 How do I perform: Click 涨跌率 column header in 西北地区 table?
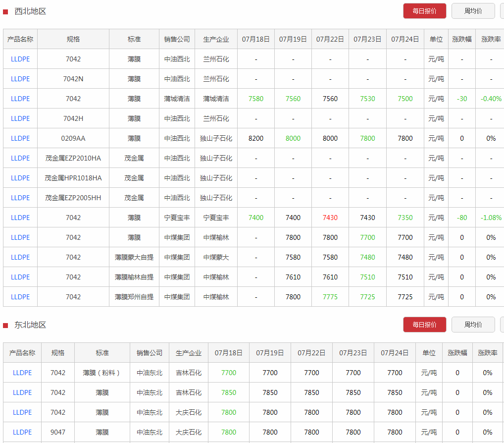coord(491,39)
